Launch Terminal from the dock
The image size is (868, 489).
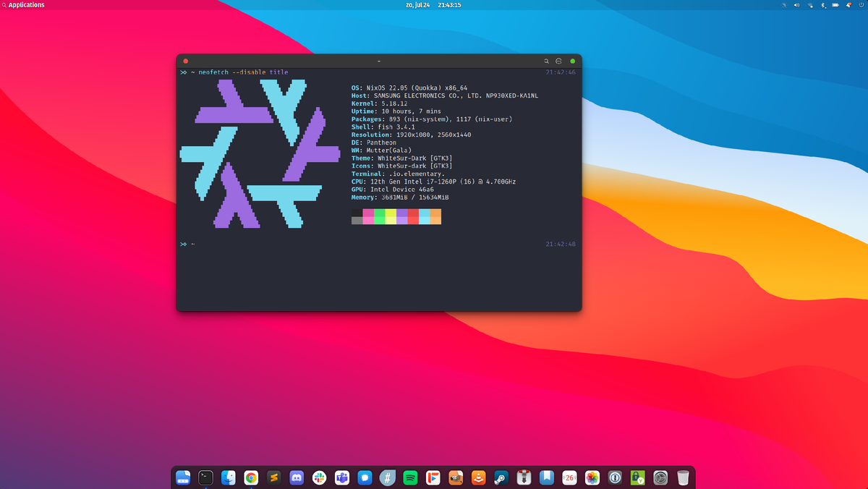[205, 477]
